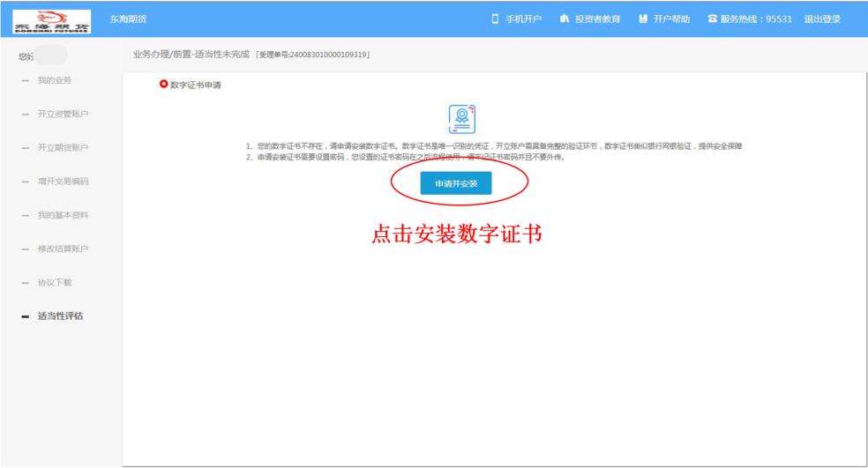Click the 开户帮助 document icon
868x468 pixels.
[643, 19]
